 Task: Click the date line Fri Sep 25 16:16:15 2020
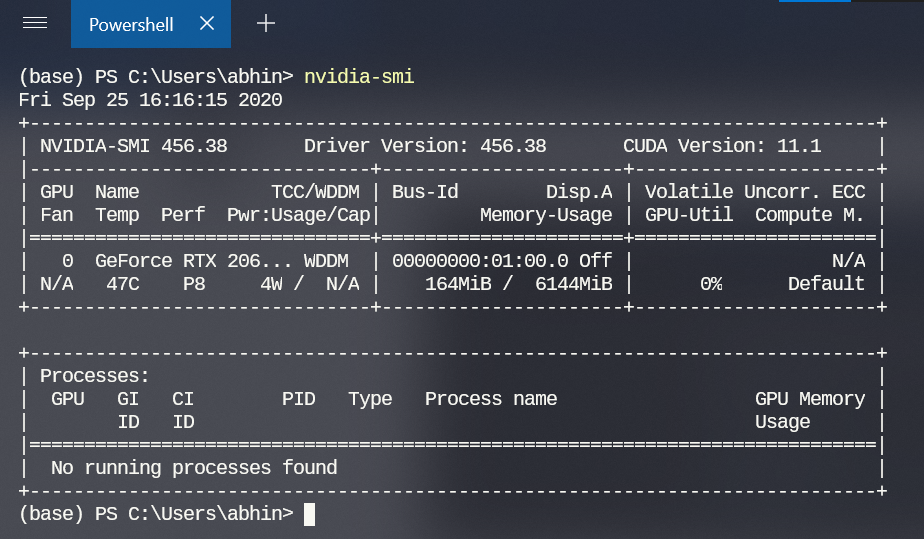(x=150, y=100)
